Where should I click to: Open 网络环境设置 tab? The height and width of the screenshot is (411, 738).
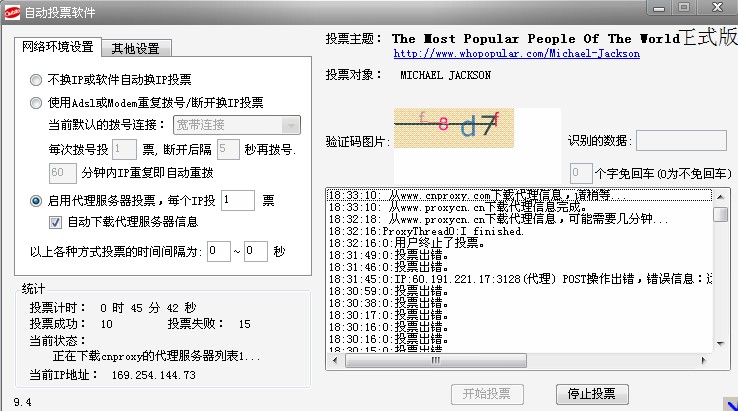pos(58,47)
